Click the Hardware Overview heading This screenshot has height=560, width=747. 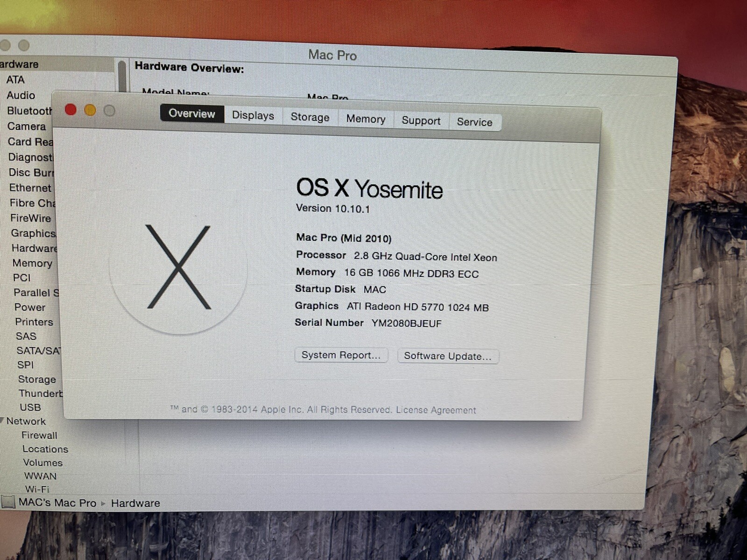pyautogui.click(x=189, y=68)
